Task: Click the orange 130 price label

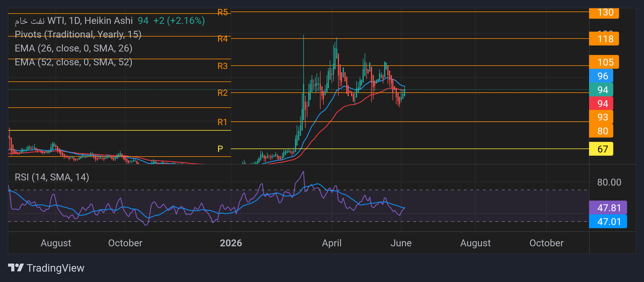Action: click(604, 13)
